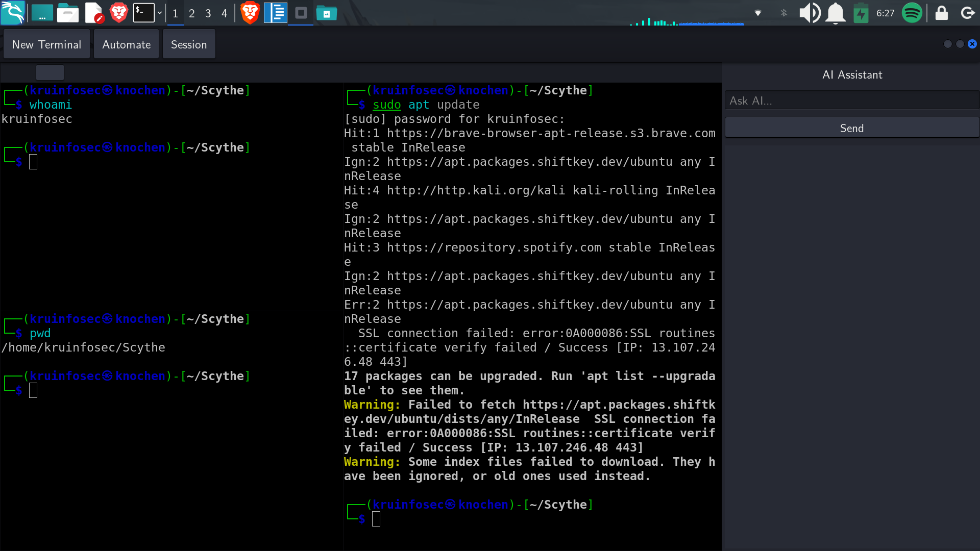Expand the terminal launcher dropdown arrow
Viewport: 980px width, 551px height.
pyautogui.click(x=160, y=13)
